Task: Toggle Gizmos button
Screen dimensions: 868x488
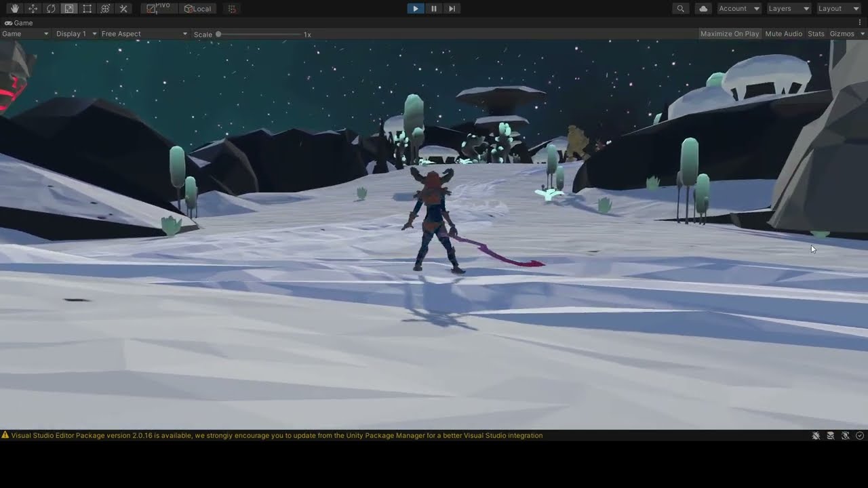Action: click(842, 34)
